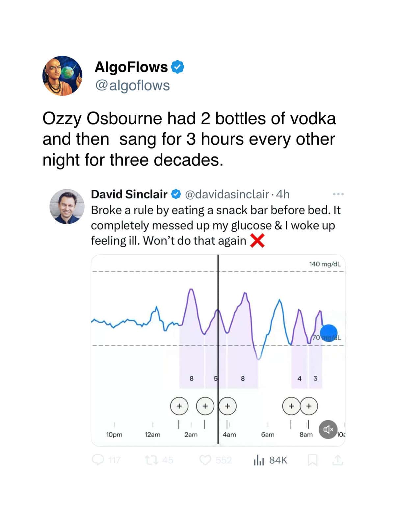Click the plus marker before 2am
Screen dimensions: 395x532
coord(179,406)
